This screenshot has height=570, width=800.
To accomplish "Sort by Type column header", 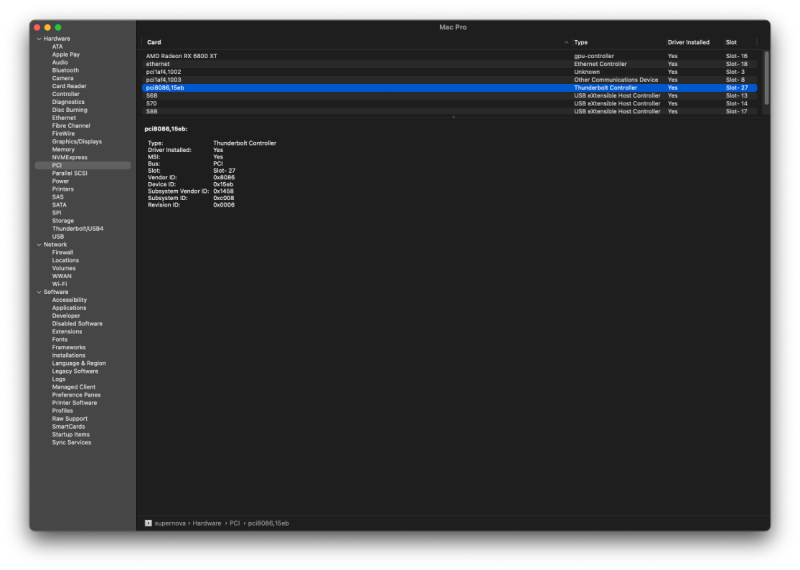I will [581, 42].
